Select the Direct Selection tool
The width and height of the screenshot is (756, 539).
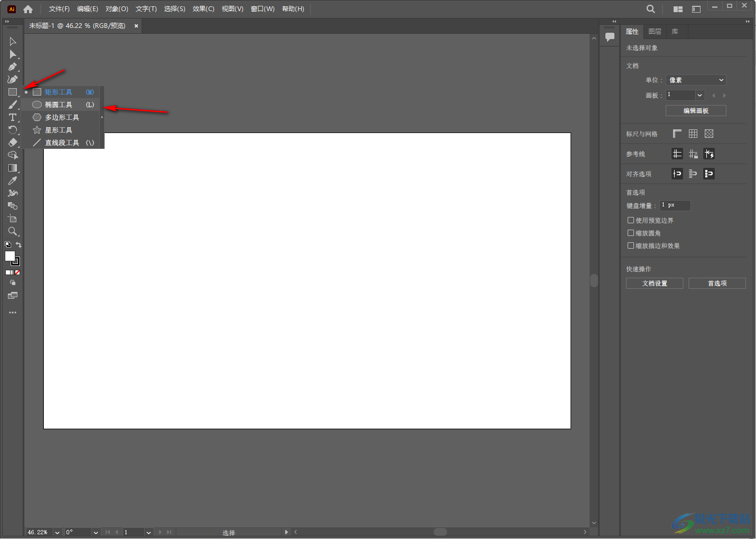tap(13, 54)
